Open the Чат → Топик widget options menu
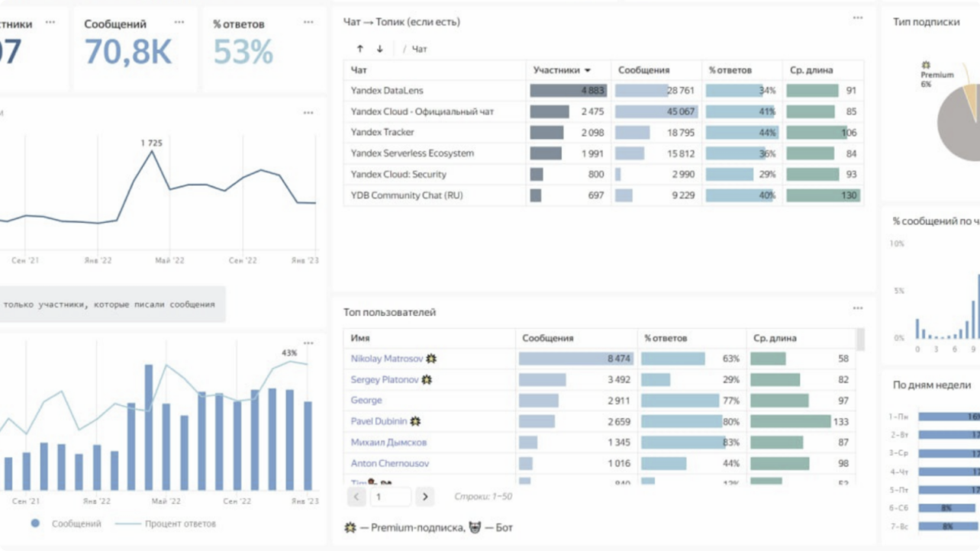980x551 pixels. (858, 18)
